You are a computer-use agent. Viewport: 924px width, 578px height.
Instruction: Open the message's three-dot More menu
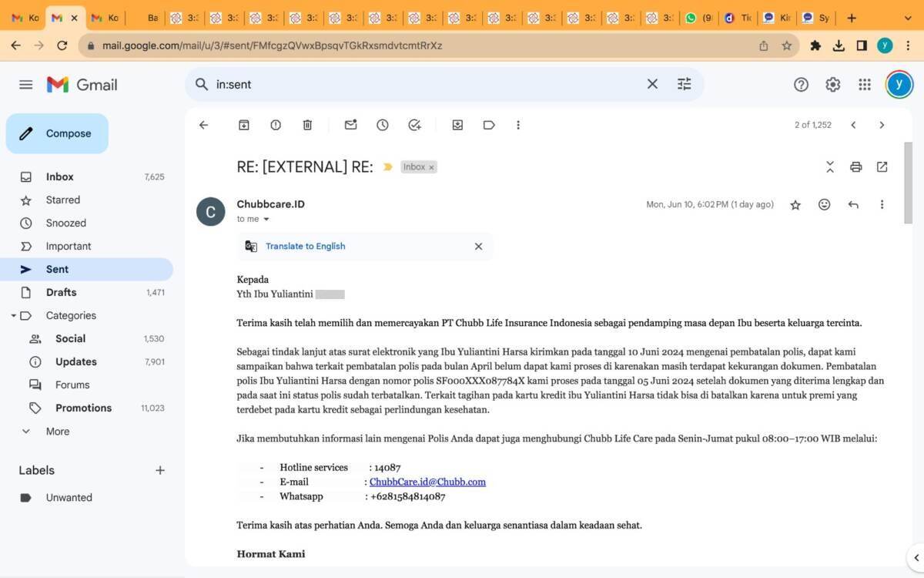(882, 205)
